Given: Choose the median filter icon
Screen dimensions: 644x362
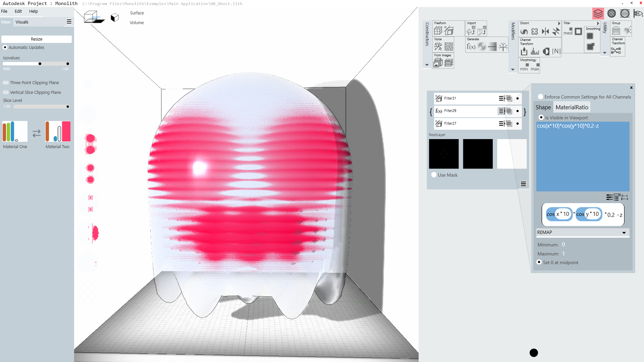Looking at the screenshot, I should 568,32.
